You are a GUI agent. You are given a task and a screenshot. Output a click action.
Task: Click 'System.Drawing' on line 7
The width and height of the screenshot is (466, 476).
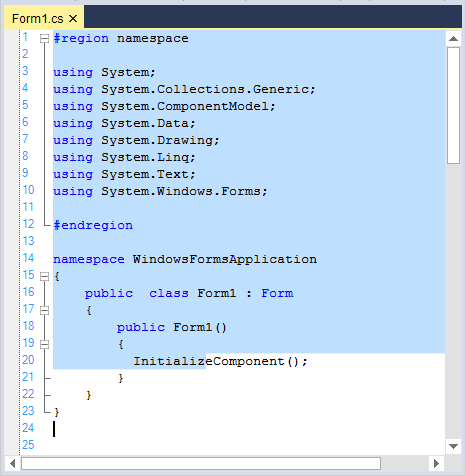157,141
